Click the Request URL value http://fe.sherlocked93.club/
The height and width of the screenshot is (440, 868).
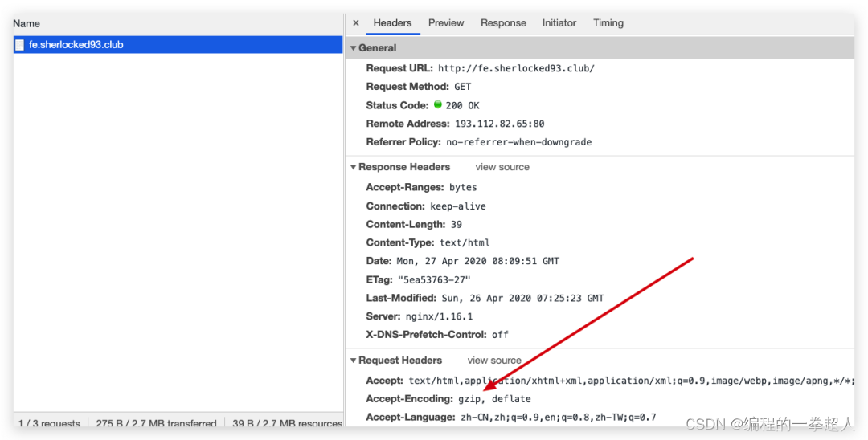point(516,68)
